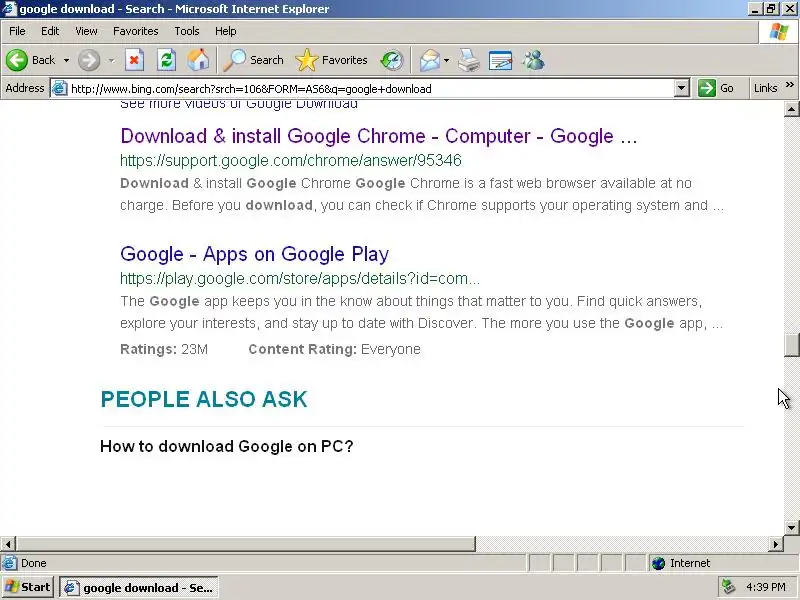The image size is (800, 600).
Task: Select 'google download - Se...' taskbar button
Action: [139, 588]
